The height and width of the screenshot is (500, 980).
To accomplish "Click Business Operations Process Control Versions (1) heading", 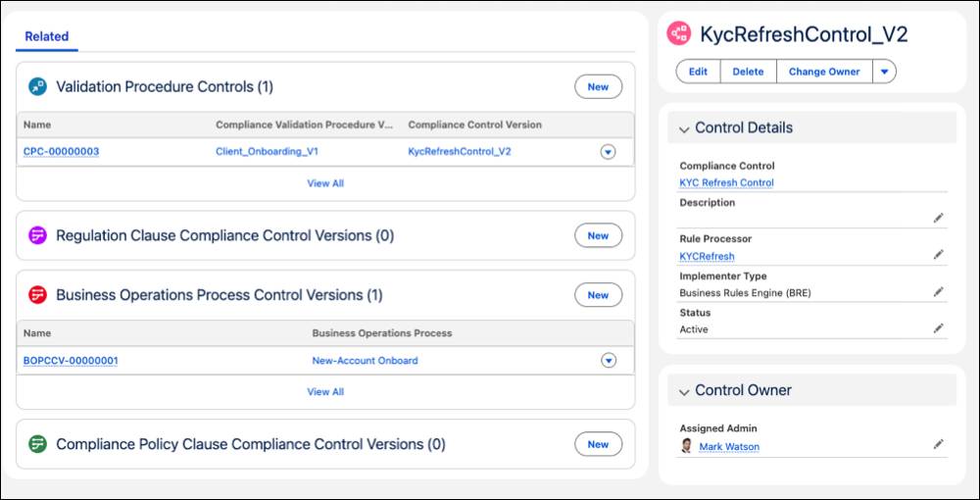I will (x=220, y=295).
